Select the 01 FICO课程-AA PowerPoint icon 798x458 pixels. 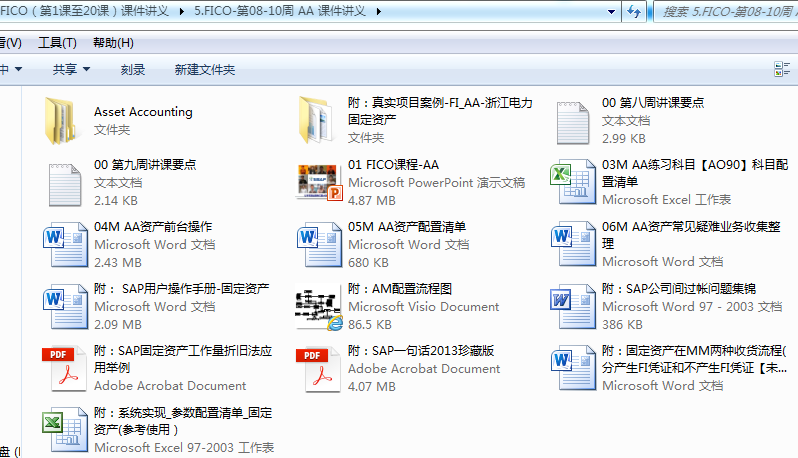(319, 182)
